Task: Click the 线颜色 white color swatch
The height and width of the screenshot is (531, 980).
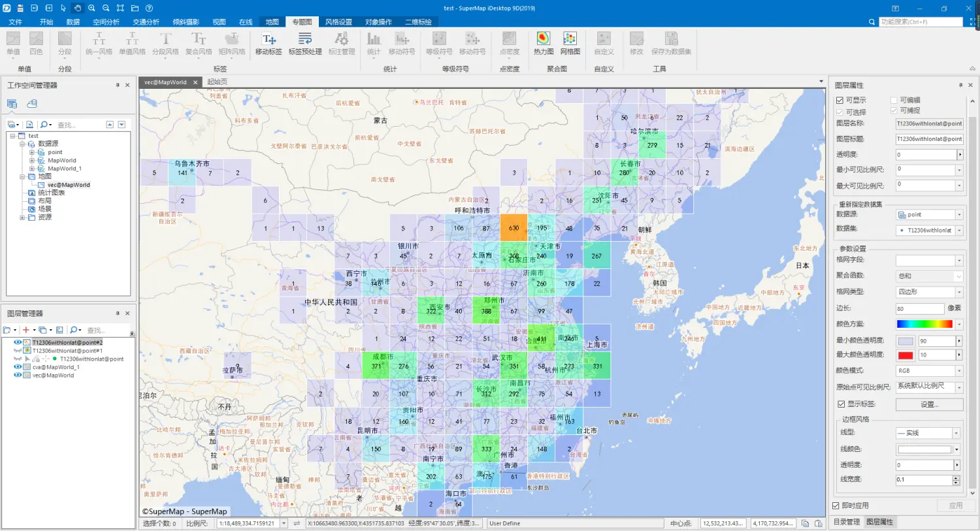Action: pos(924,449)
